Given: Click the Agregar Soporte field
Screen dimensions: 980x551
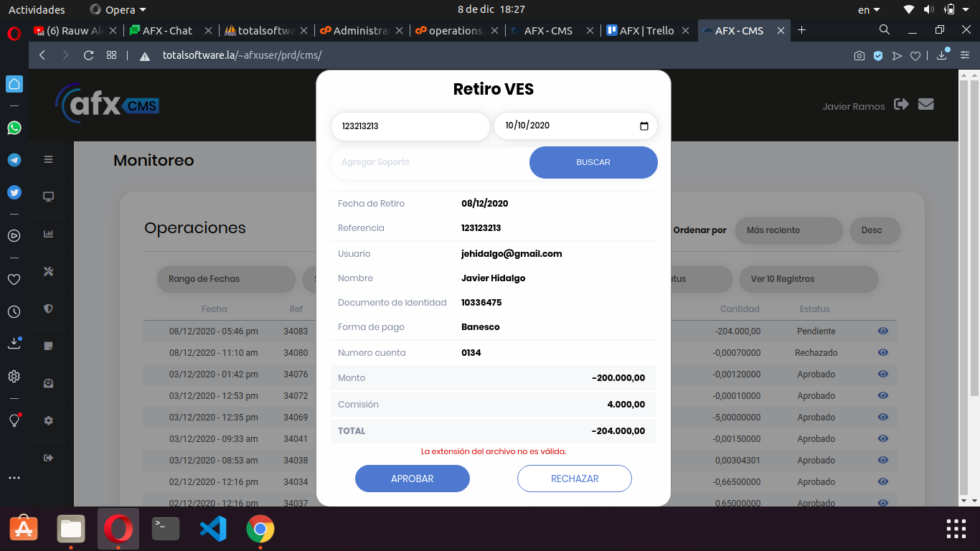Looking at the screenshot, I should (429, 162).
